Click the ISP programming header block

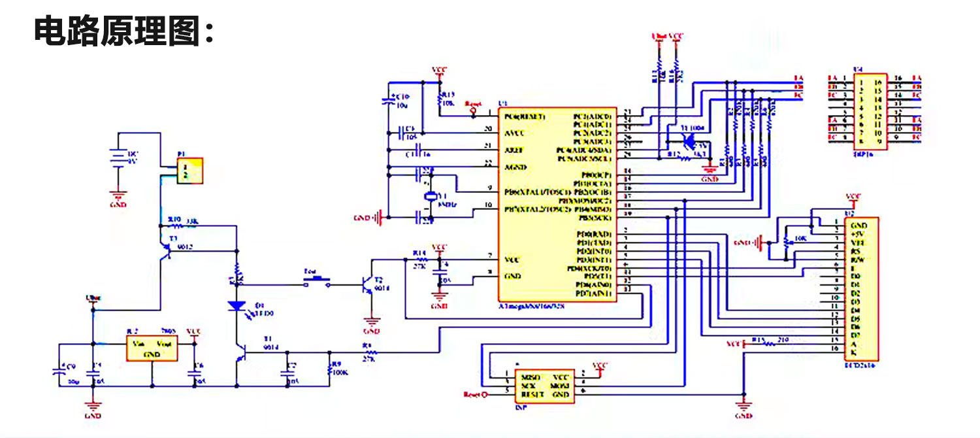tap(545, 386)
